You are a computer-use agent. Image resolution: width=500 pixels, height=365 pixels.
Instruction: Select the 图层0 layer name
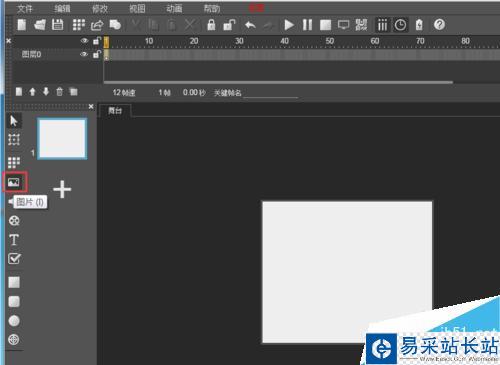coord(31,54)
